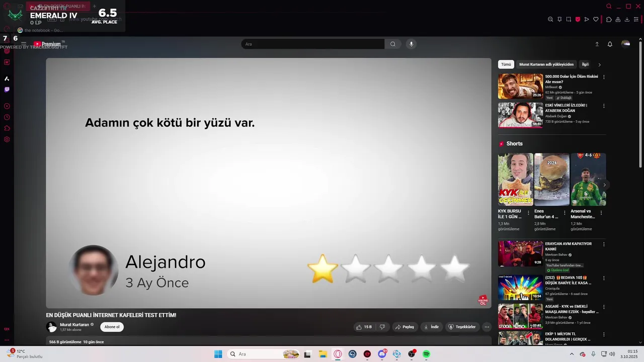This screenshot has width=644, height=362.
Task: Open the taskbar volume speaker icon
Action: (612, 354)
